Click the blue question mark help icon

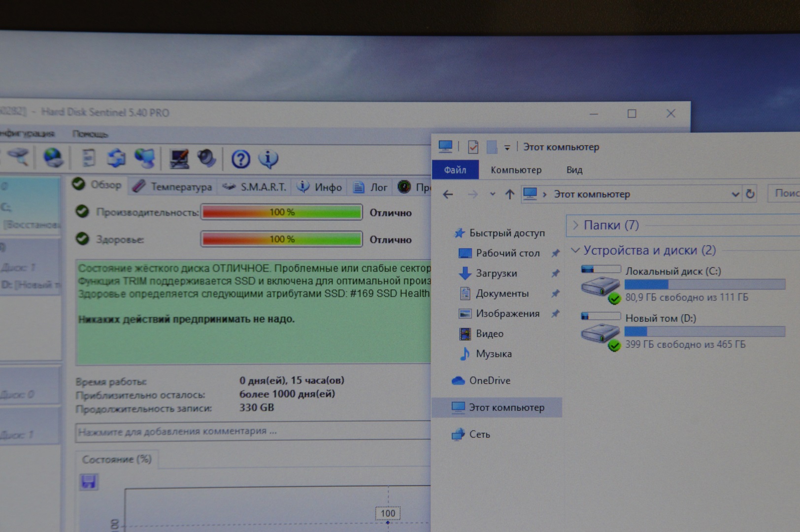tap(240, 159)
